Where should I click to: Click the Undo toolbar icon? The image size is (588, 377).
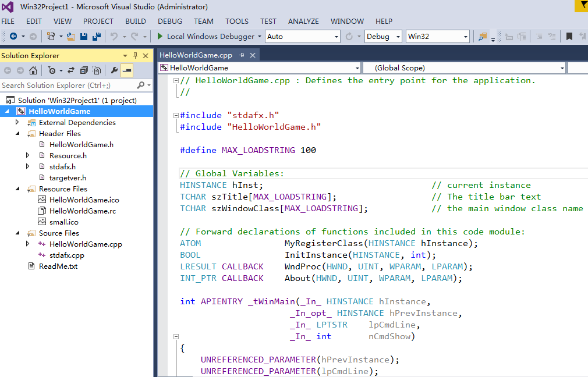coord(114,36)
